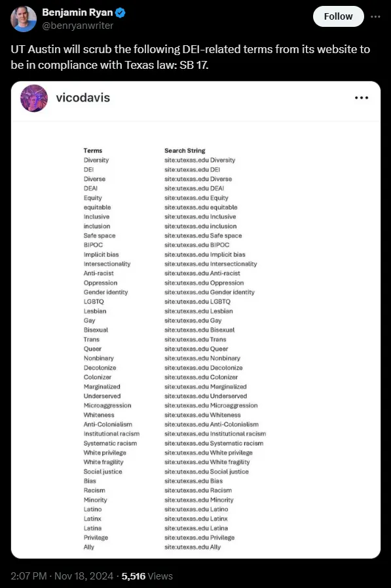This screenshot has height=588, width=391.
Task: Open the @benryanwriter handle link
Action: pos(77,26)
